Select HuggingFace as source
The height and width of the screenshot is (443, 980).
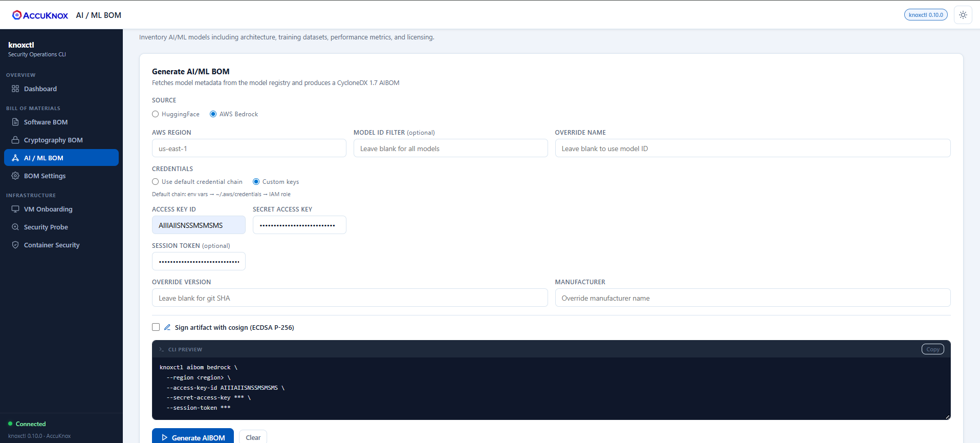pyautogui.click(x=156, y=114)
